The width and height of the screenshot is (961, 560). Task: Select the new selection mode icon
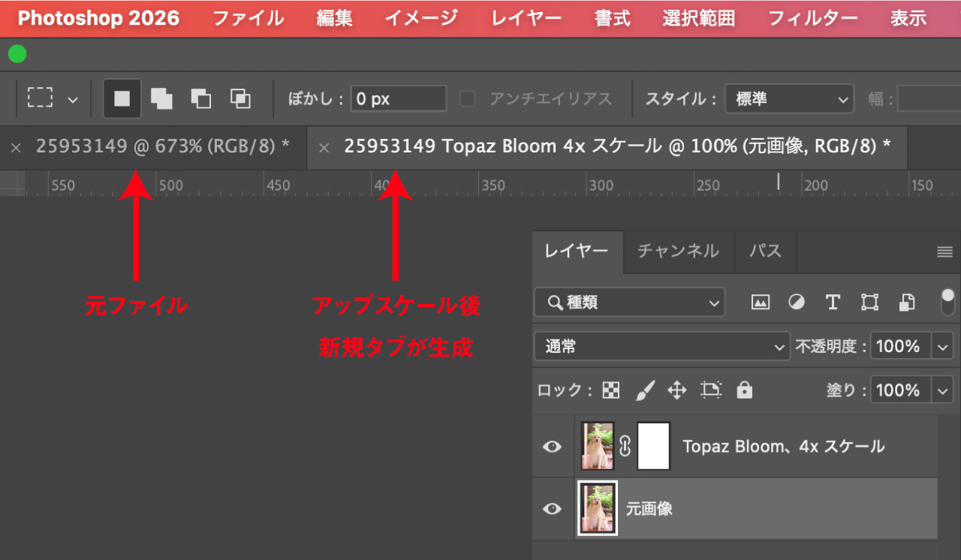122,98
